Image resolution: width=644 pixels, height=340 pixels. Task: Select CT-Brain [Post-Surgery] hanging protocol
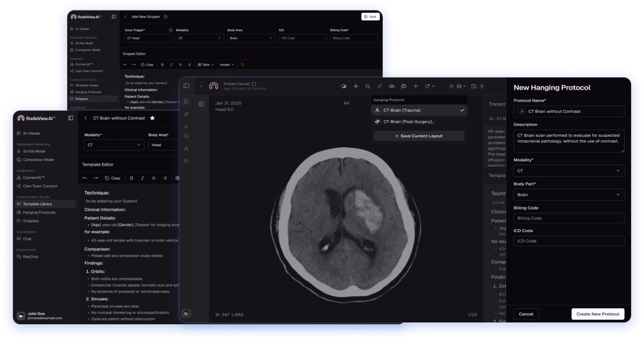[x=409, y=122]
